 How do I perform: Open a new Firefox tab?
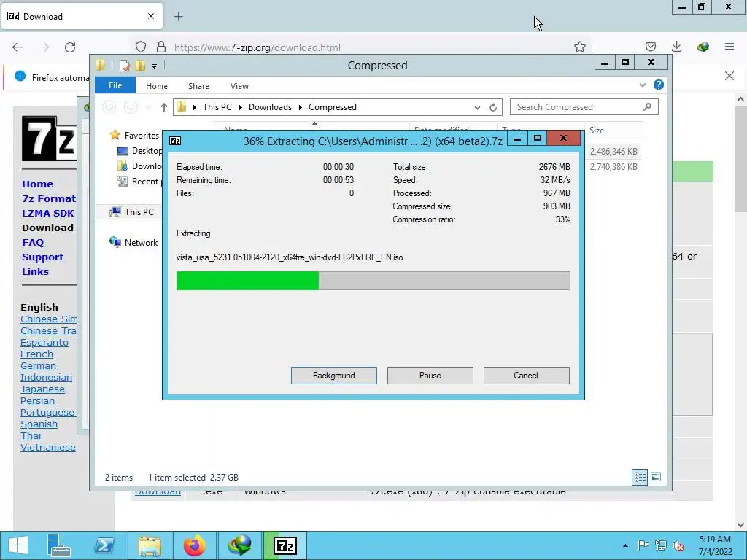click(178, 17)
